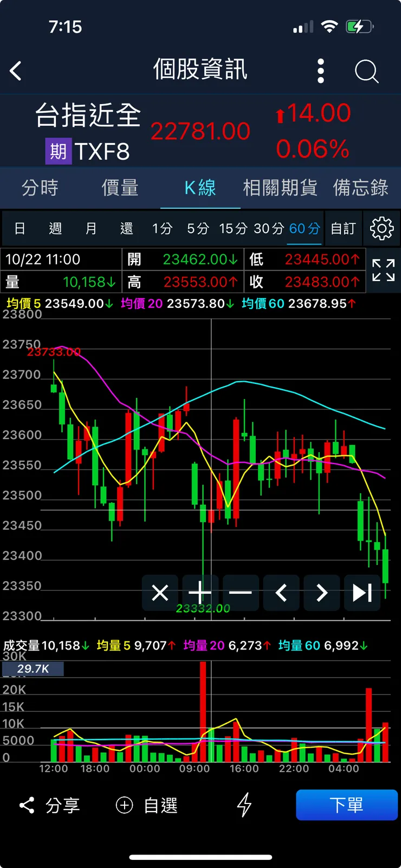
Task: Tap the last price 22781.00
Action: pyautogui.click(x=200, y=131)
